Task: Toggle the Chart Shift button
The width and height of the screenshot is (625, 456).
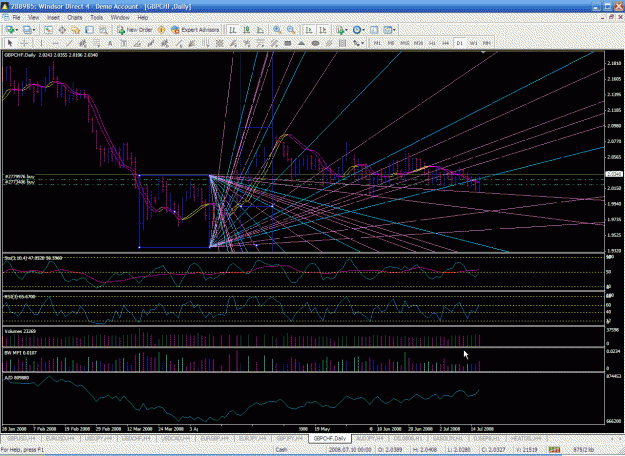Action: [x=322, y=30]
